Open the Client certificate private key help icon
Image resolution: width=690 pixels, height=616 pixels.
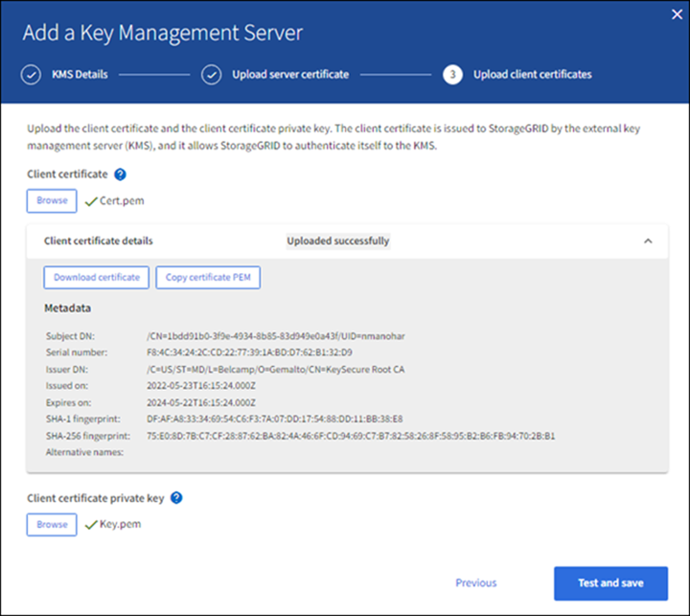click(176, 498)
